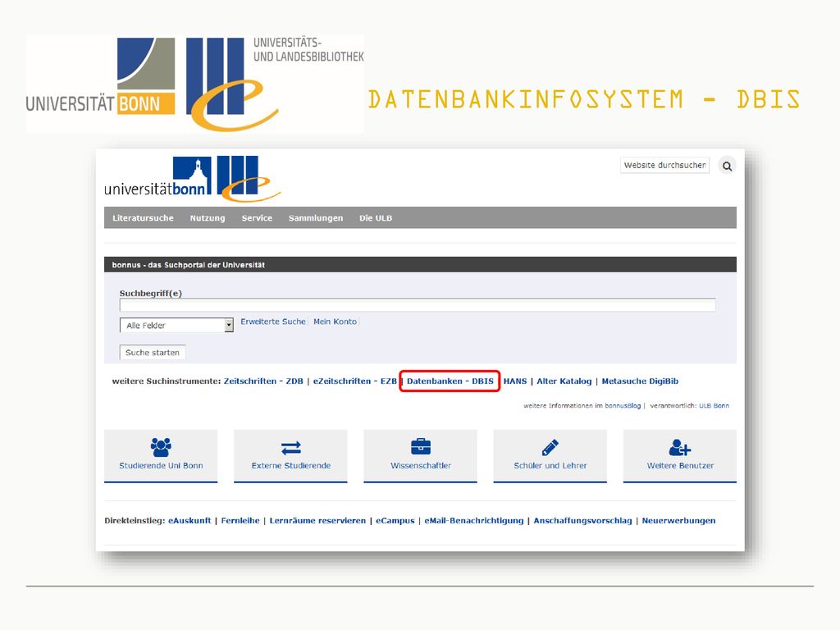Screen dimensions: 840x630
Task: Select the Weitere Benutzer add-user icon
Action: (x=680, y=447)
